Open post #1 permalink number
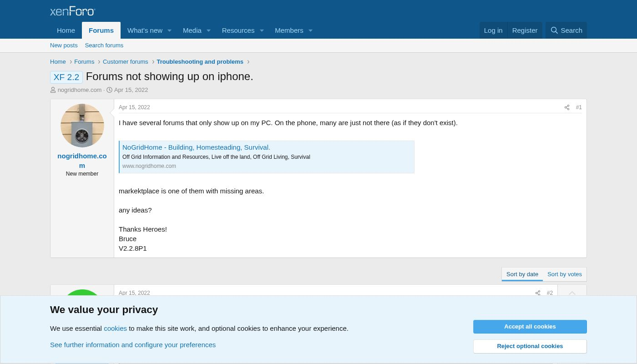 pos(578,107)
